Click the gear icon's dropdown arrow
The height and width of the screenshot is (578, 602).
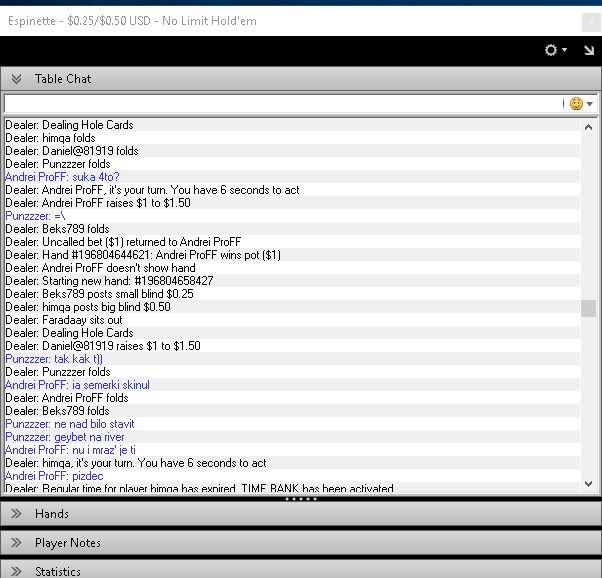pyautogui.click(x=564, y=50)
